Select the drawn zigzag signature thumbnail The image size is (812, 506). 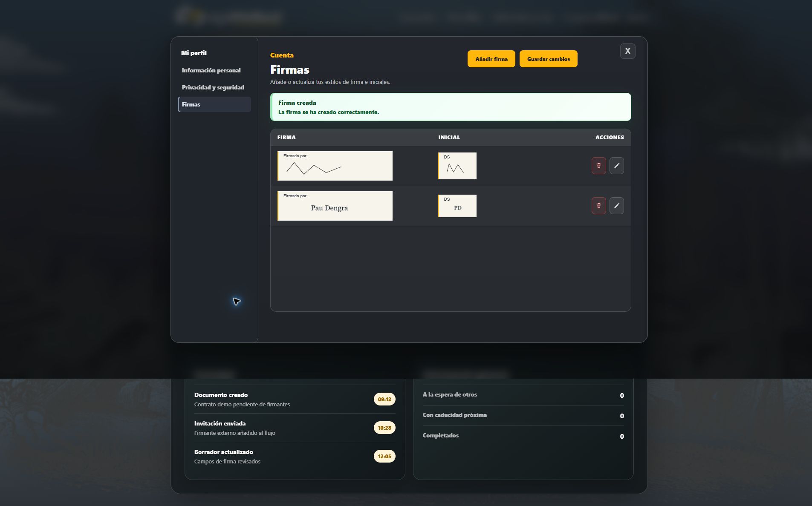pos(335,166)
